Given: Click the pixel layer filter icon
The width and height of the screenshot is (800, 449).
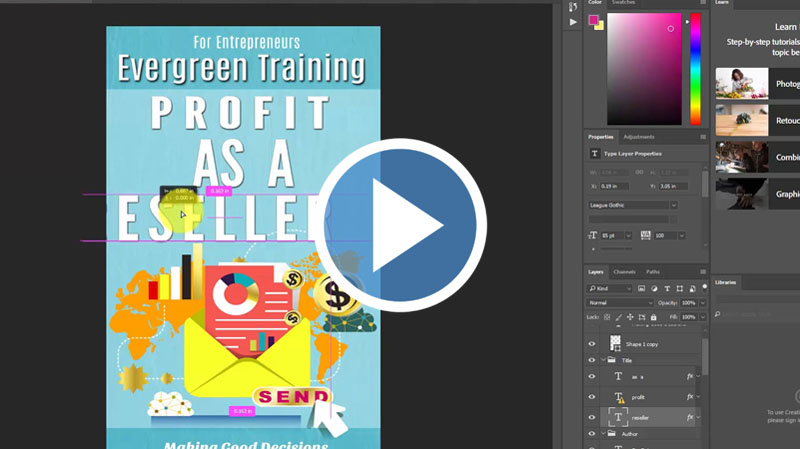Looking at the screenshot, I should (x=640, y=288).
